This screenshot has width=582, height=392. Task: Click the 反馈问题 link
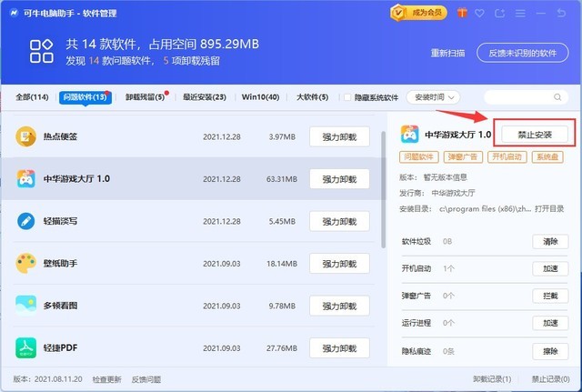146,379
